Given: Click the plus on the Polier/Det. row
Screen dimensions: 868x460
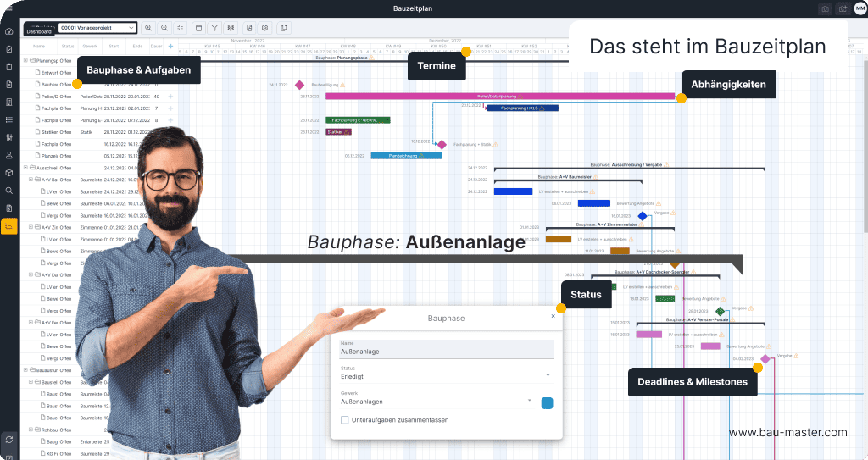Looking at the screenshot, I should click(x=170, y=97).
